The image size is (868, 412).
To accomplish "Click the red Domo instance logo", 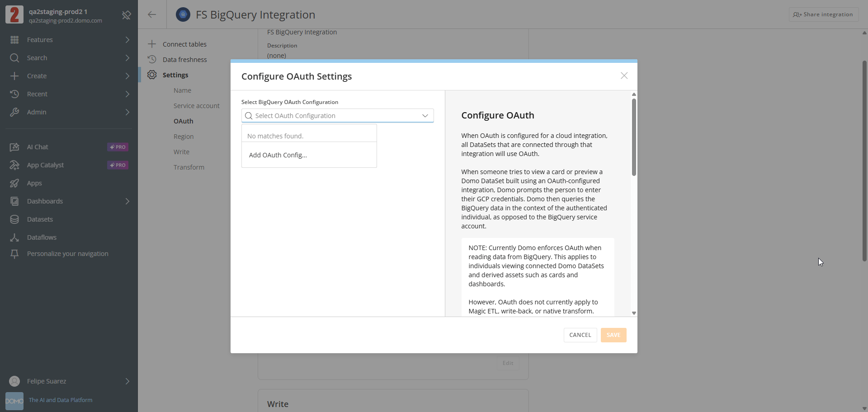I will [x=14, y=14].
